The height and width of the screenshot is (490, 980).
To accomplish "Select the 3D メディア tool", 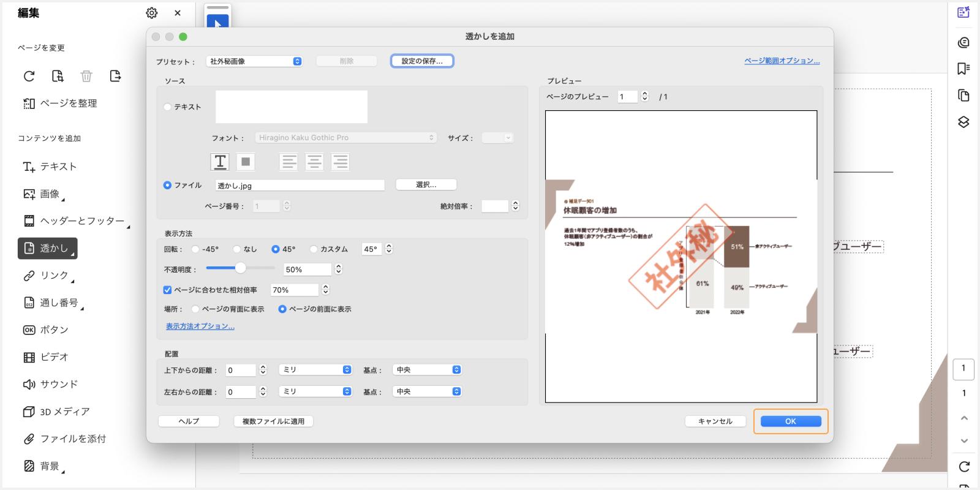I will [56, 412].
